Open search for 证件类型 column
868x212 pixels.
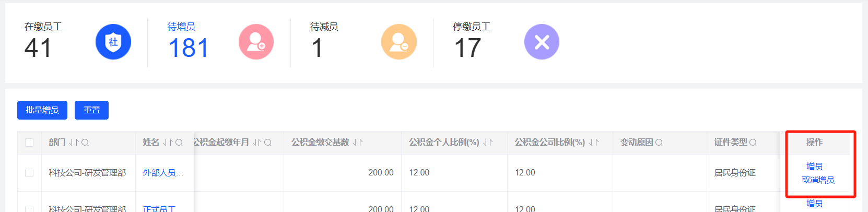[x=753, y=143]
